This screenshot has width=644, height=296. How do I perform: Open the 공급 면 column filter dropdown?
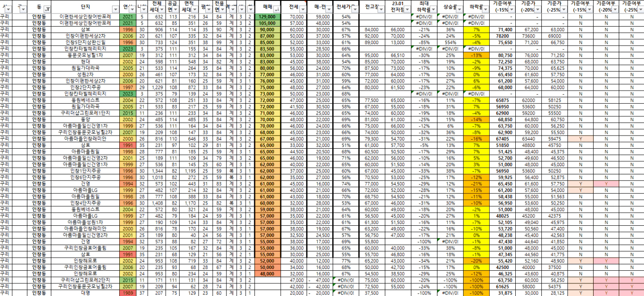pos(176,9)
